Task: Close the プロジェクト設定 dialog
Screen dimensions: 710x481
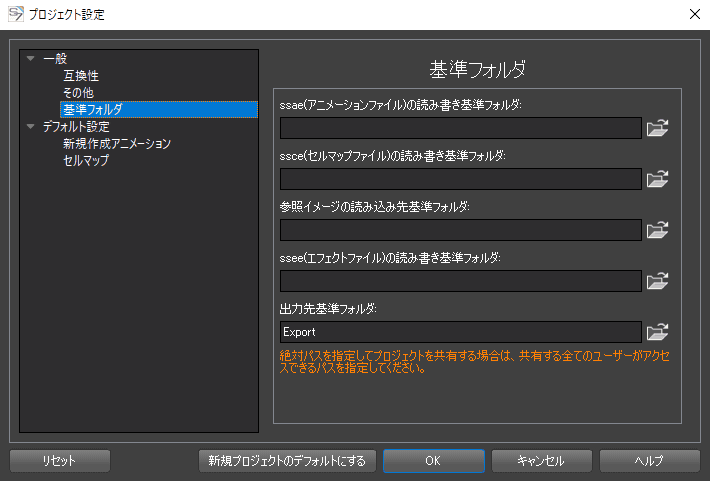Action: click(x=695, y=14)
